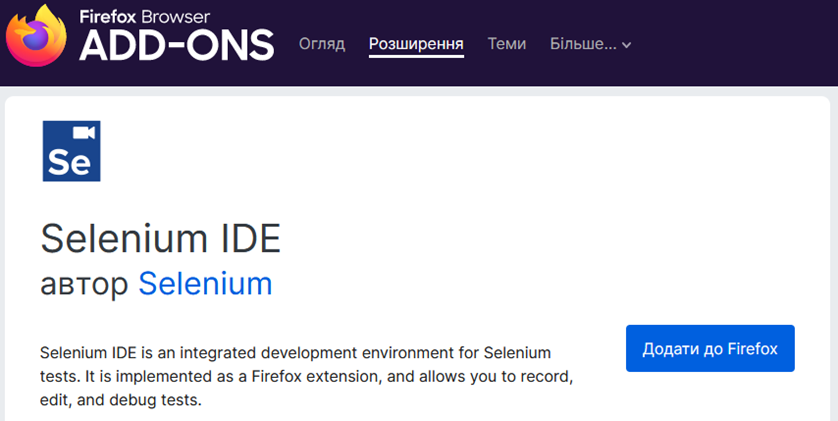This screenshot has width=838, height=421.
Task: Click the gray strip below the dark header
Action: [419, 91]
